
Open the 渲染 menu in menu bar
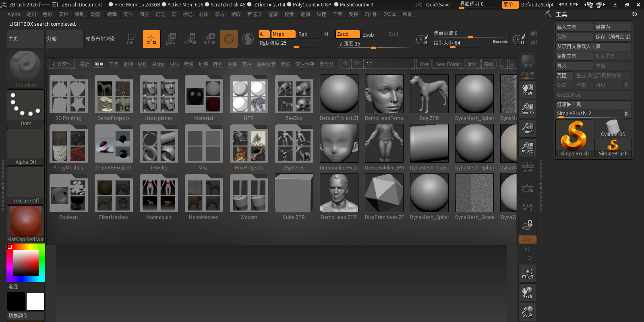click(x=273, y=14)
